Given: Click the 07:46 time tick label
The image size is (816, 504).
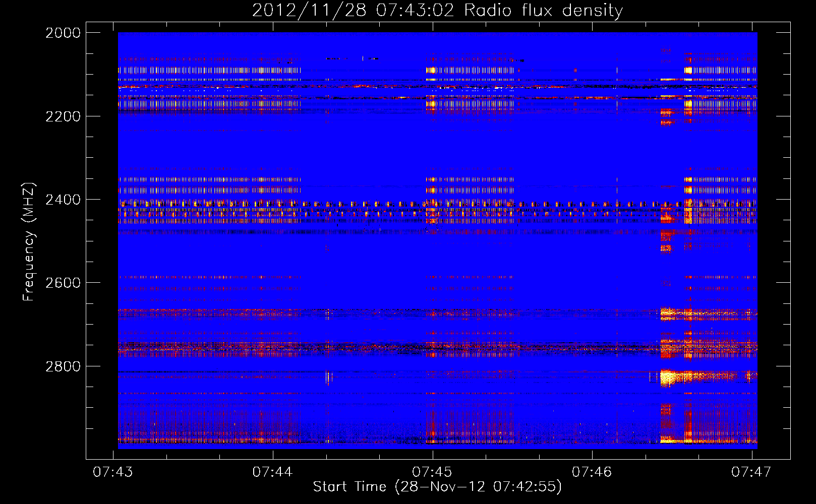Looking at the screenshot, I should 592,472.
